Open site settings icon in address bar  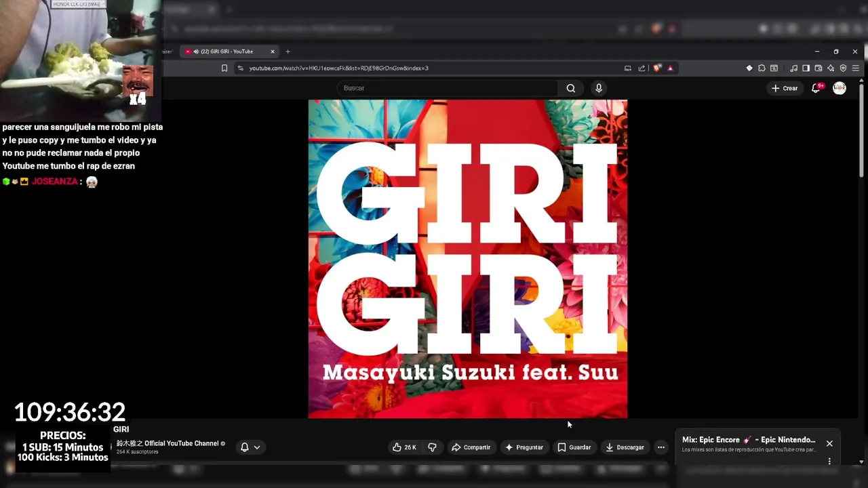240,68
